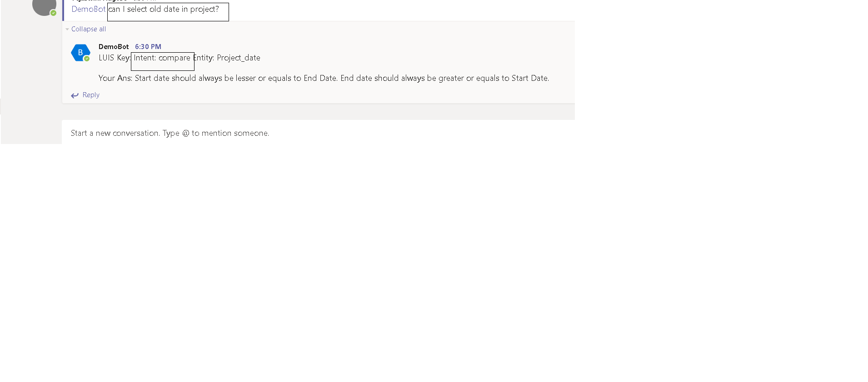Click the green status indicator on user avatar
The width and height of the screenshot is (868, 382).
point(54,13)
